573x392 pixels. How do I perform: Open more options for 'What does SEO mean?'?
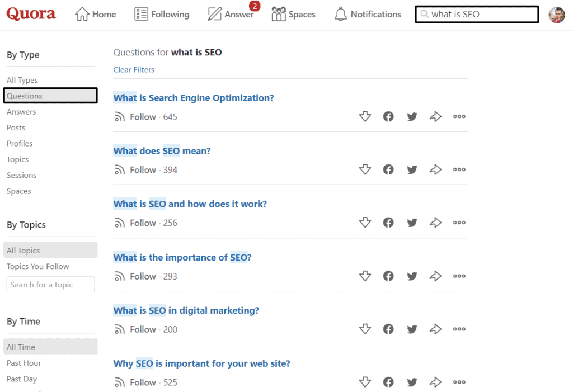pyautogui.click(x=459, y=169)
